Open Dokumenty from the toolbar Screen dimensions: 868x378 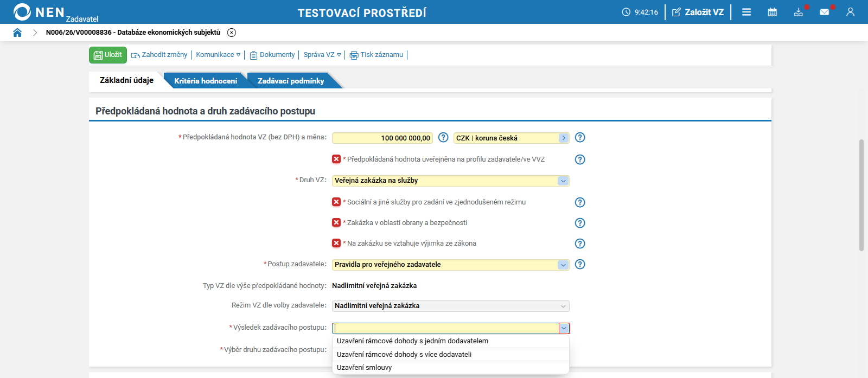pos(272,55)
